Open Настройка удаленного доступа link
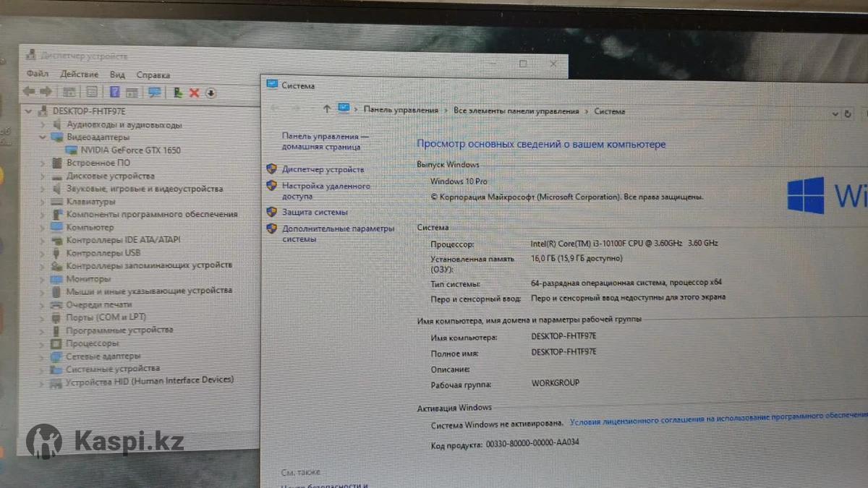 pyautogui.click(x=325, y=191)
